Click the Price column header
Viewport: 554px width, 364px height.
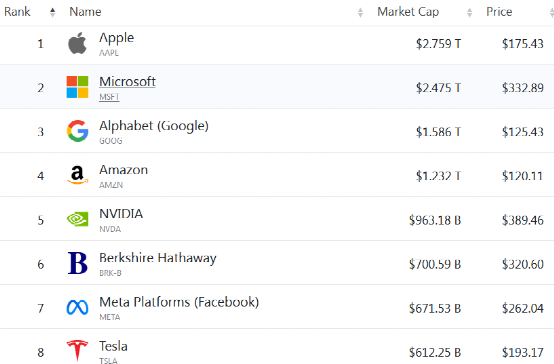click(x=499, y=12)
